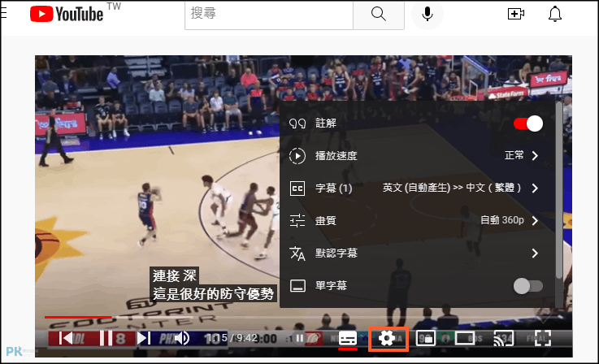Open the 字幕 (1) subtitles submenu
This screenshot has height=364, width=599.
tap(418, 188)
